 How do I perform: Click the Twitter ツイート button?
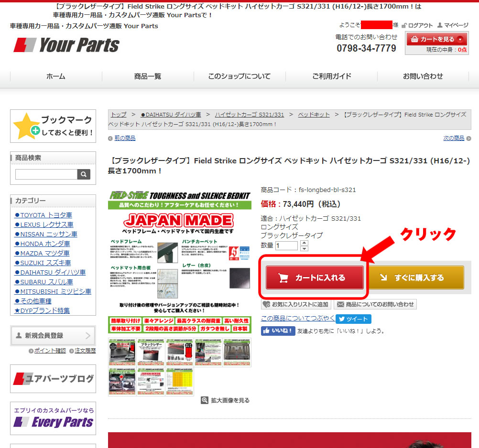click(353, 319)
